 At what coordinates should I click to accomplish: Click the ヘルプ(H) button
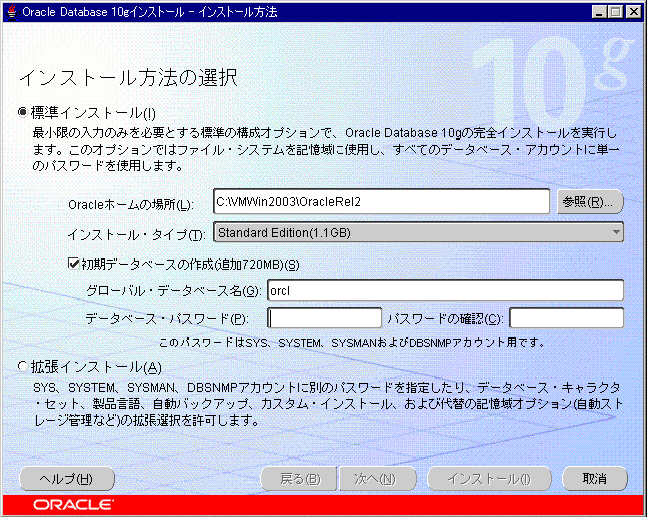point(67,479)
